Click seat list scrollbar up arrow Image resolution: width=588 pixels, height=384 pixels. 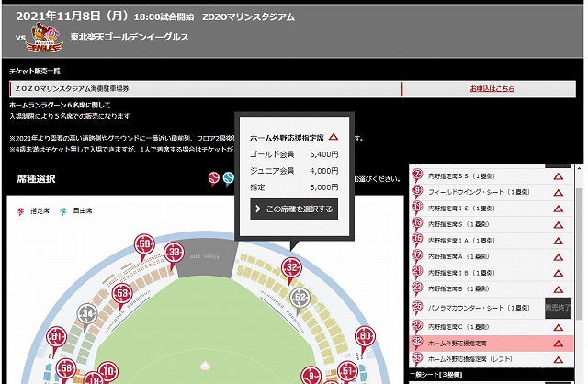pyautogui.click(x=580, y=167)
